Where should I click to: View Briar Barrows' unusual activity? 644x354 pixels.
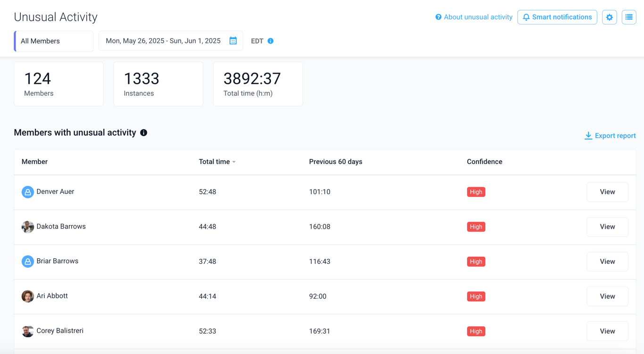(607, 262)
